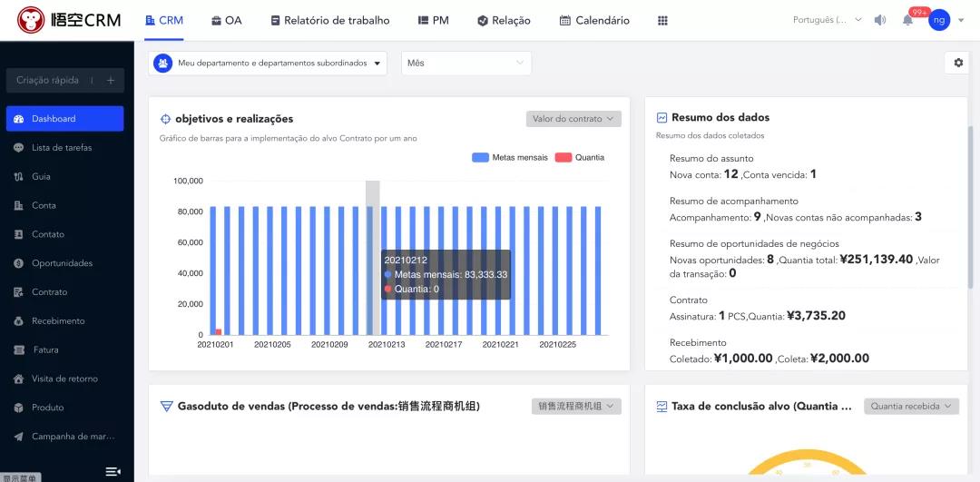This screenshot has width=980, height=482.
Task: Click the Nova conta count 12
Action: point(731,173)
